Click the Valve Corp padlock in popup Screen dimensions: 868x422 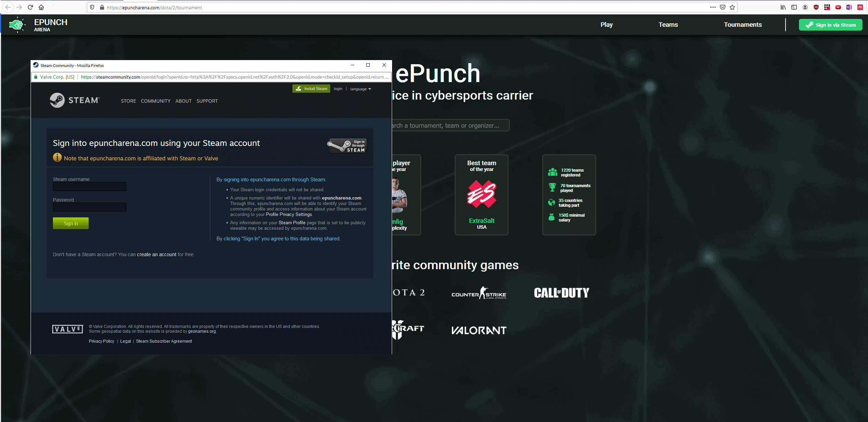pyautogui.click(x=36, y=77)
